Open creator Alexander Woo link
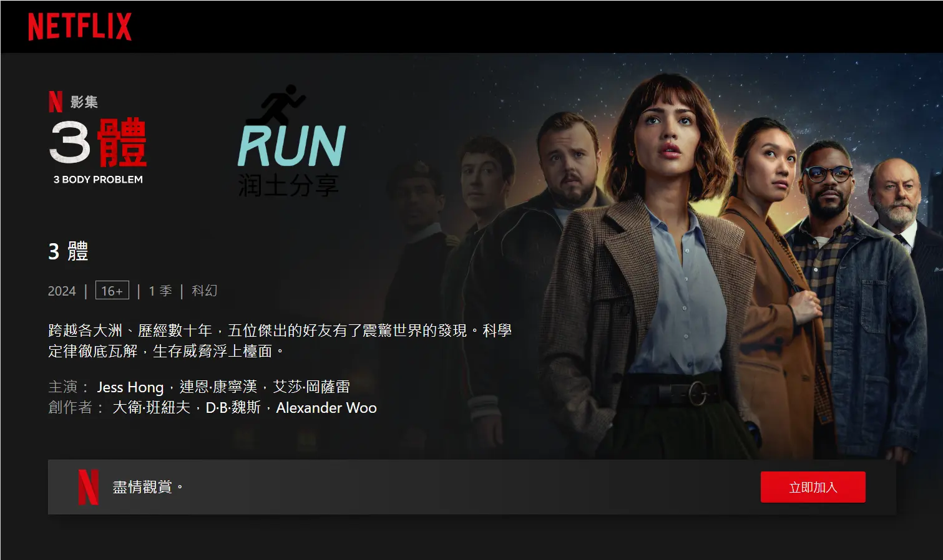 click(x=326, y=408)
